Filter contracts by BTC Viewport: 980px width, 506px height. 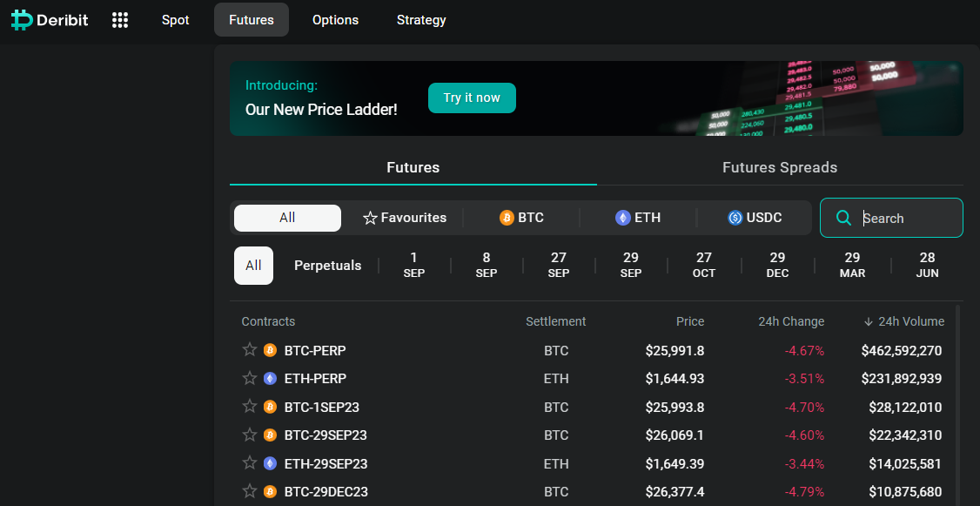521,218
